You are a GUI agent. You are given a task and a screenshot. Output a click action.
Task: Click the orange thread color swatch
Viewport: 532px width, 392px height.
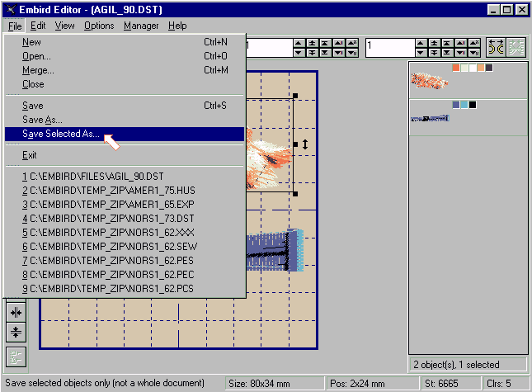(x=455, y=68)
